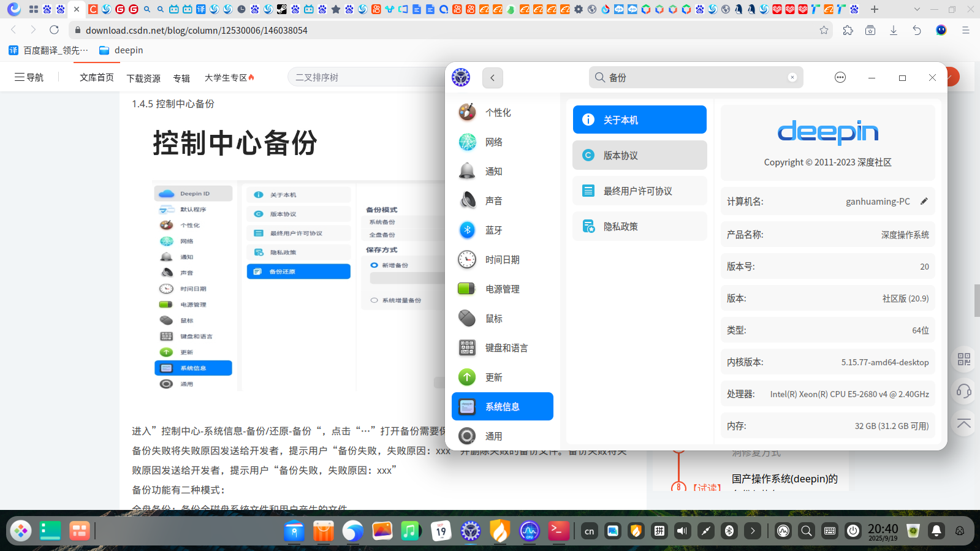Open the deepin launcher in the dock
Viewport: 980px width, 551px height.
pyautogui.click(x=21, y=531)
